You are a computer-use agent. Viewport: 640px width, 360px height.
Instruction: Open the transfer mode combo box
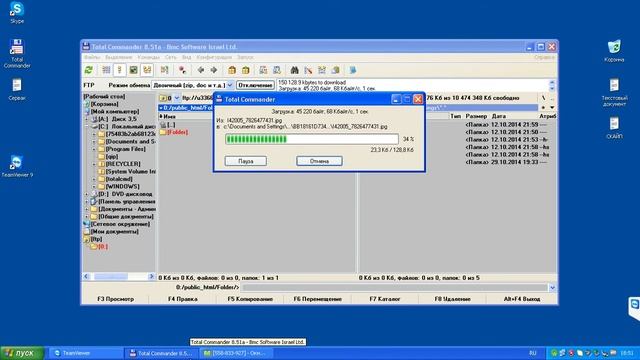pos(192,85)
